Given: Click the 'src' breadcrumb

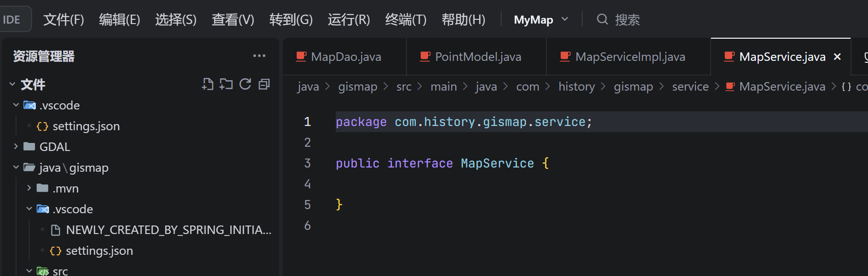Looking at the screenshot, I should pyautogui.click(x=404, y=86).
